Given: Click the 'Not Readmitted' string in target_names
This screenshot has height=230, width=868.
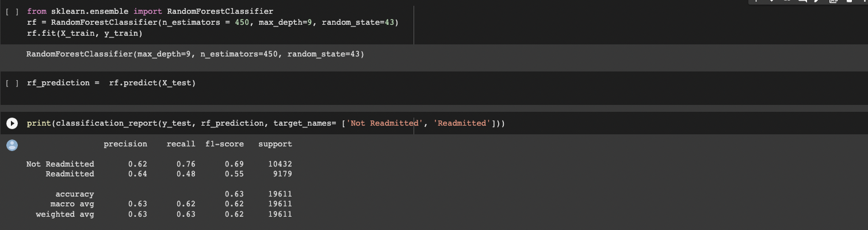Looking at the screenshot, I should click(x=385, y=123).
